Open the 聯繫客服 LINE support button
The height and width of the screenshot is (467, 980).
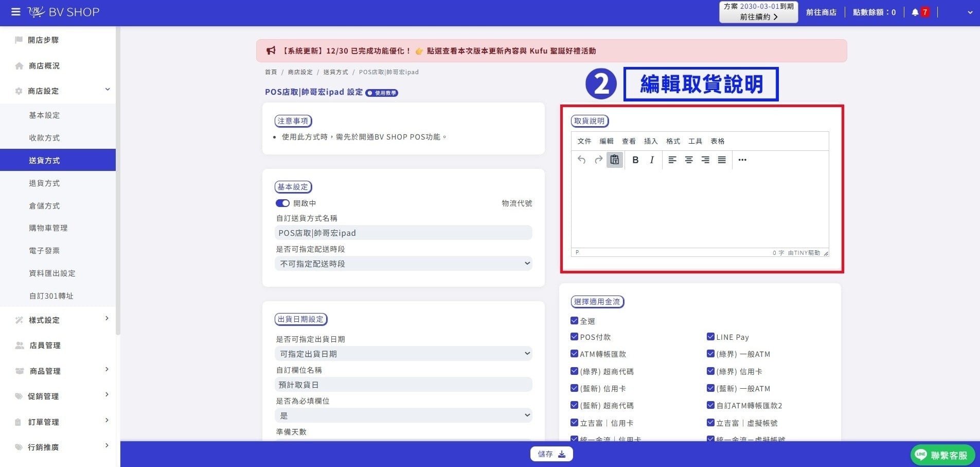click(x=942, y=455)
